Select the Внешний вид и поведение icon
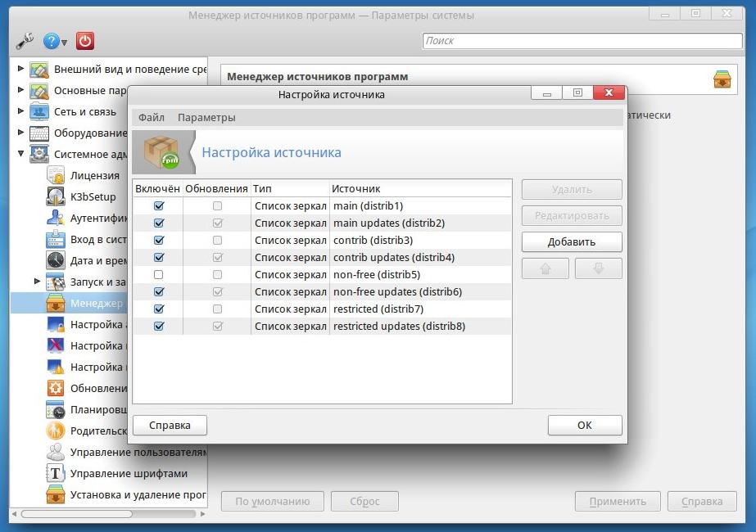This screenshot has height=532, width=756. 39,70
